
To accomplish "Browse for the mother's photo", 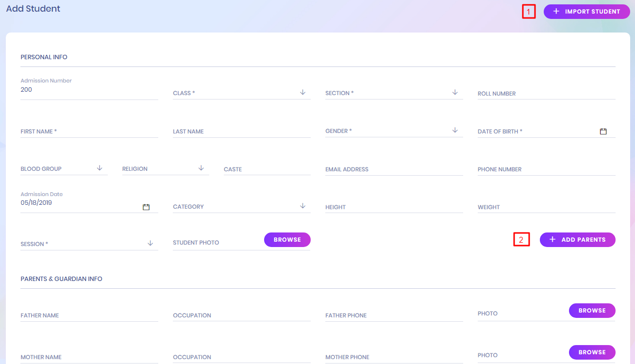I will point(592,352).
